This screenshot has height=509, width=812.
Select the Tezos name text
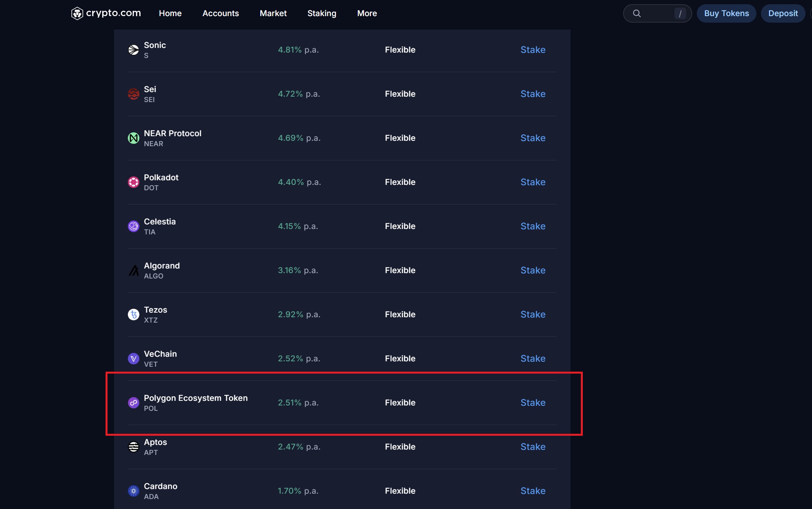point(155,310)
